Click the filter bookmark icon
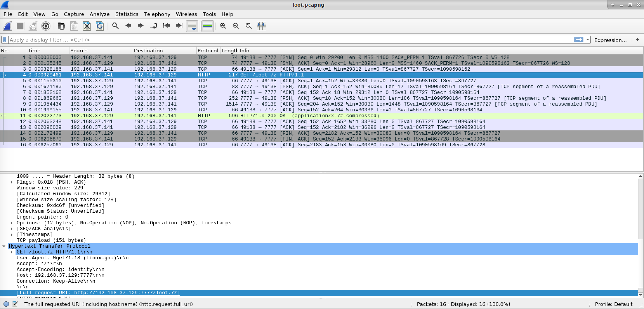Viewport: 644px width, 309px height. click(x=5, y=40)
